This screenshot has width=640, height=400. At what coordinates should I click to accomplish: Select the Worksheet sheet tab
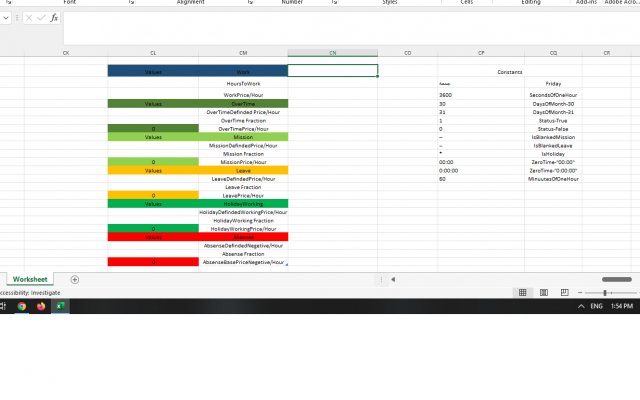[30, 279]
